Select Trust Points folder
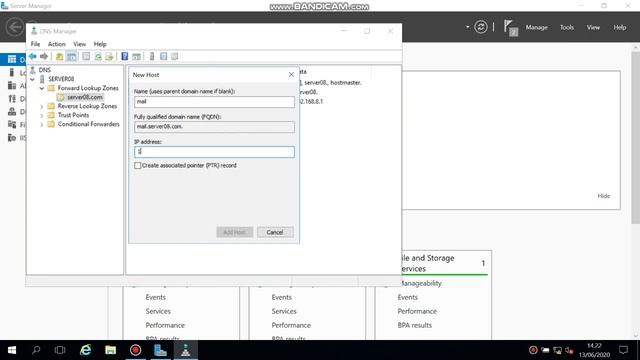 click(x=73, y=115)
